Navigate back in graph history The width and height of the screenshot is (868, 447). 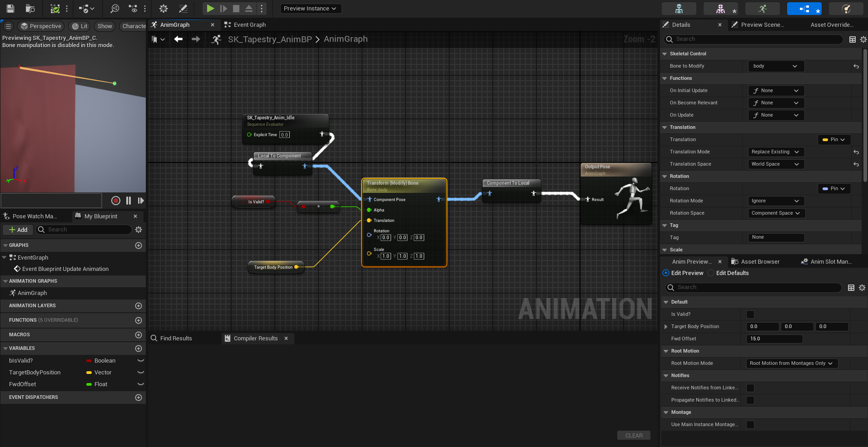click(x=179, y=39)
